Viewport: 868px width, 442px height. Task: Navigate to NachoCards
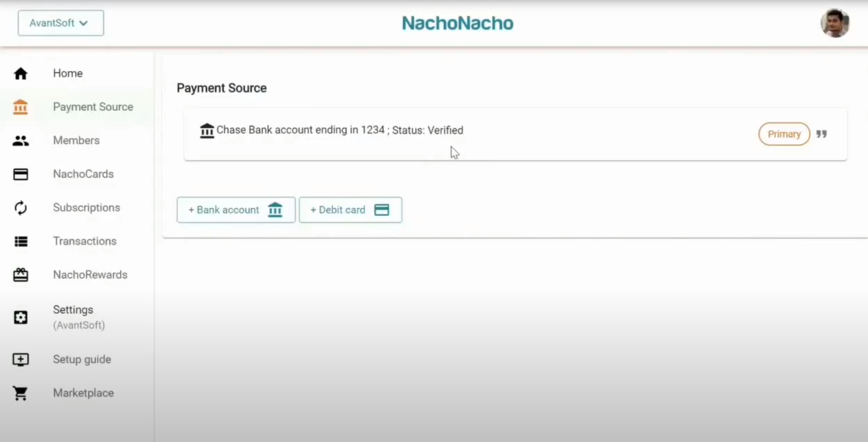pos(83,174)
